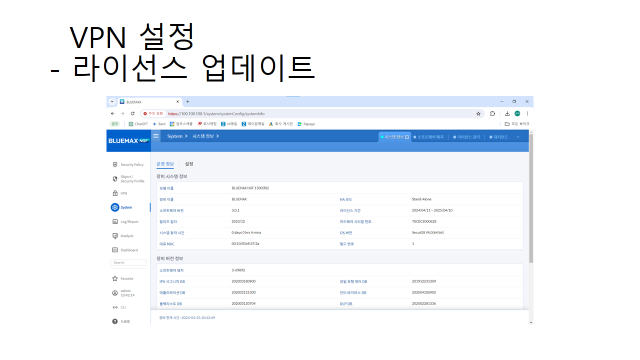Open the CLI console icon

pos(115,307)
